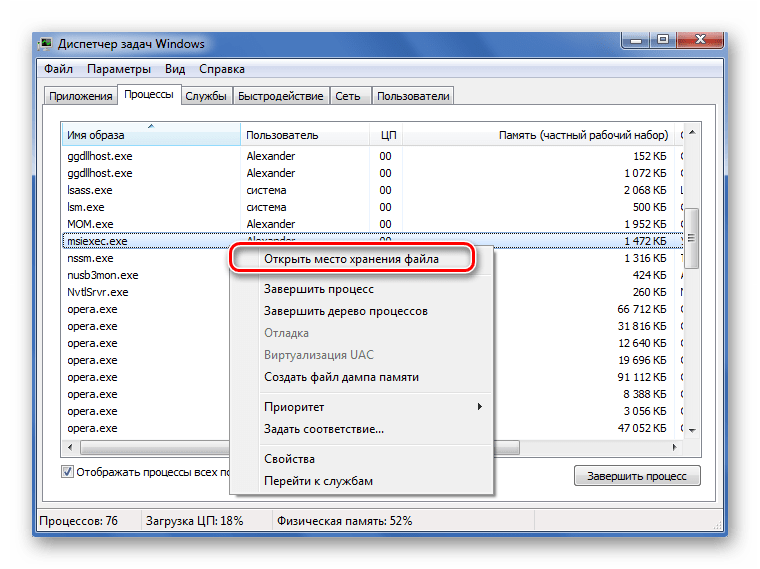The height and width of the screenshot is (569, 760).
Task: Click the Task Manager title bar icon
Action: tap(46, 44)
